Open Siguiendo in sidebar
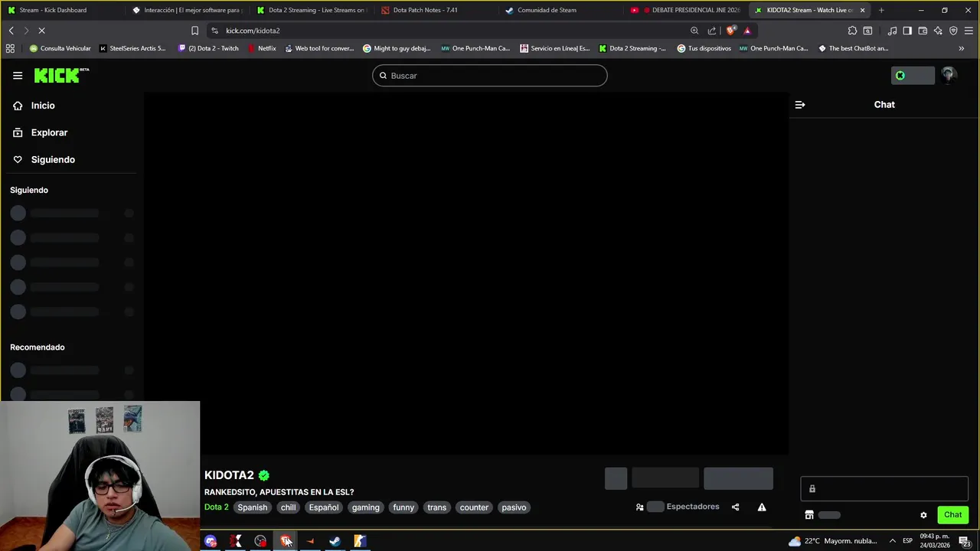Screen dimensions: 980x551 coord(53,159)
